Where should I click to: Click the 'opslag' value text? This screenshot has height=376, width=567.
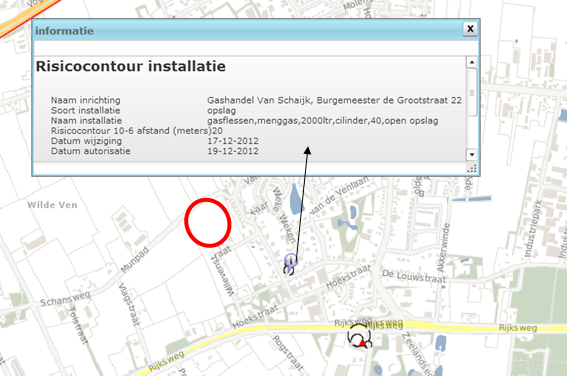221,111
